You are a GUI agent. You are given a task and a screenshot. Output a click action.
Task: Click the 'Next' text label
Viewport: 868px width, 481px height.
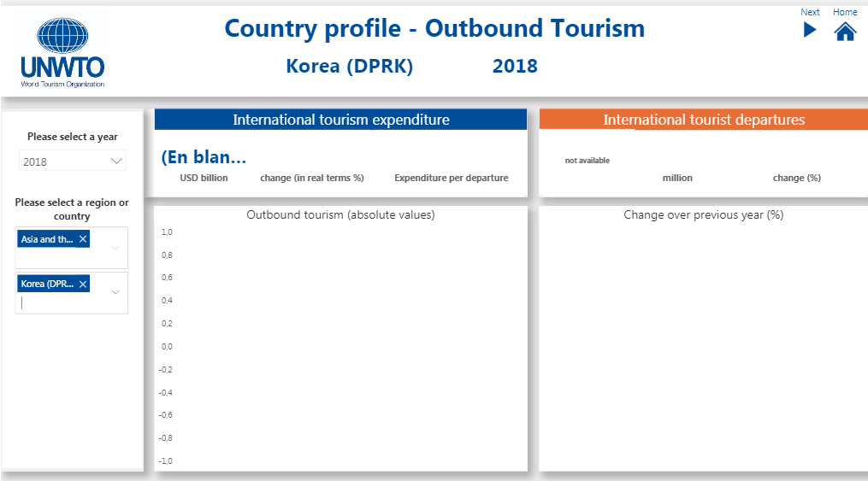810,12
